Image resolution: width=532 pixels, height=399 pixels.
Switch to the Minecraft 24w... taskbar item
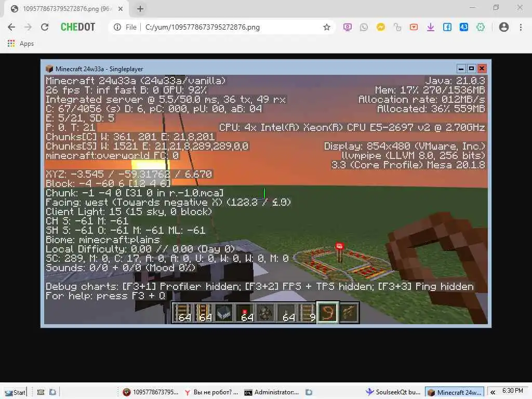[455, 392]
